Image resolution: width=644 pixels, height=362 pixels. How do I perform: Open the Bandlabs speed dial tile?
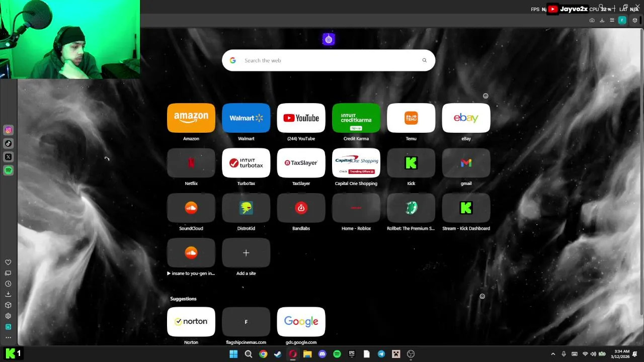click(x=301, y=208)
